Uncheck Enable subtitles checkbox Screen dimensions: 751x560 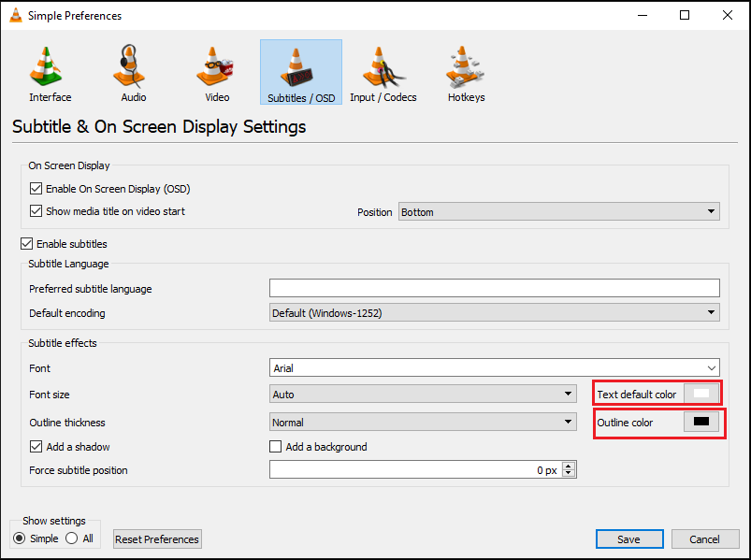coord(27,244)
